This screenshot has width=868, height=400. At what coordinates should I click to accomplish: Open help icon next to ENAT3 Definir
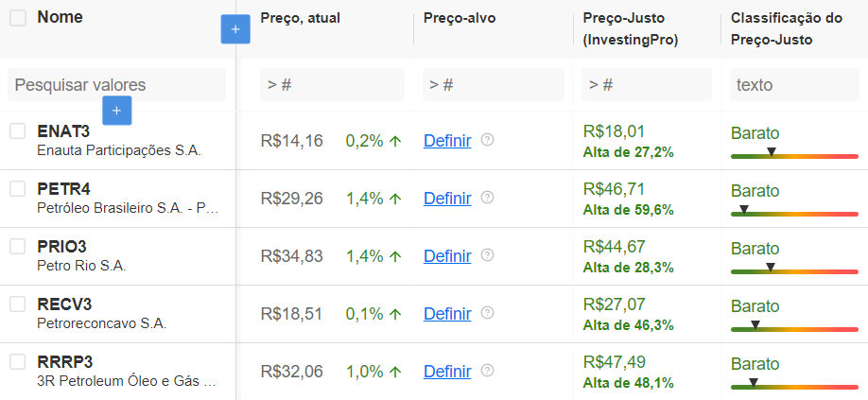tap(487, 139)
